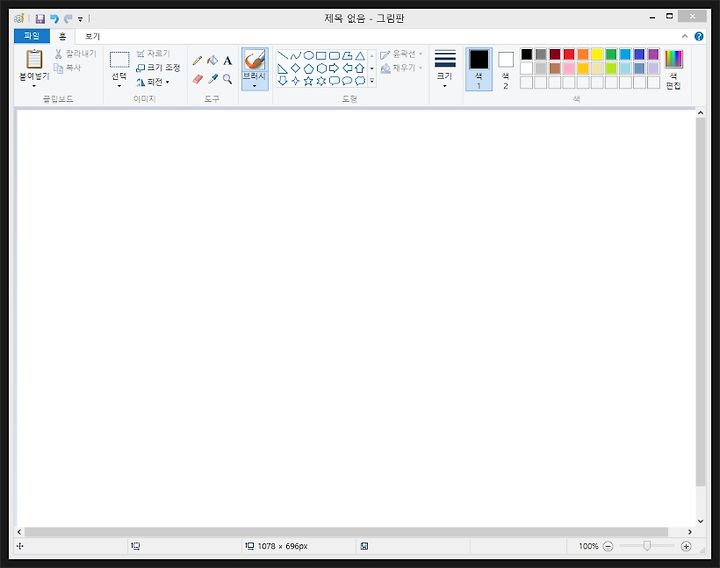The height and width of the screenshot is (568, 720).
Task: Pick the yellow color swatch
Action: point(597,54)
